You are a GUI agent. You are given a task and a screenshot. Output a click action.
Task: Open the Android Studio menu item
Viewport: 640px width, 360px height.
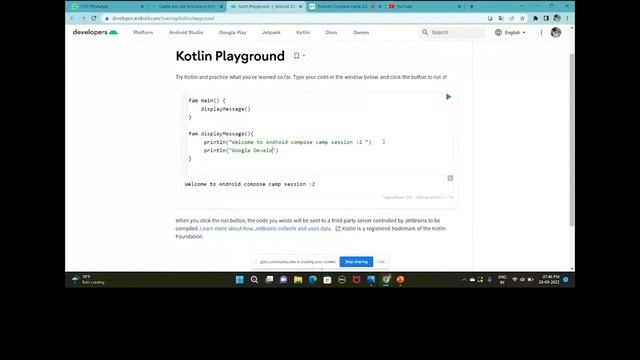click(186, 32)
